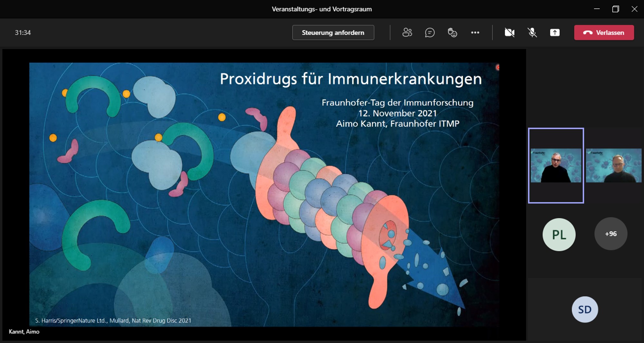The height and width of the screenshot is (343, 644).
Task: Unmute the microphone
Action: (532, 32)
